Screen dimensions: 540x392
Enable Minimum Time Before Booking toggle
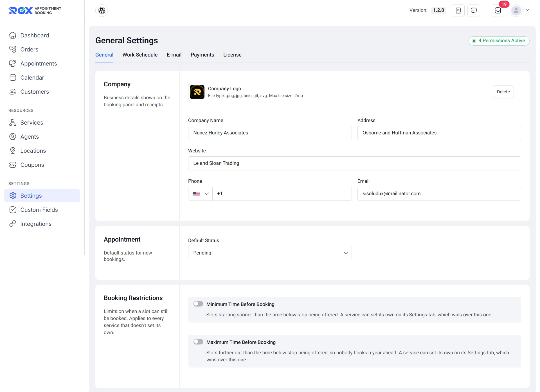point(198,304)
